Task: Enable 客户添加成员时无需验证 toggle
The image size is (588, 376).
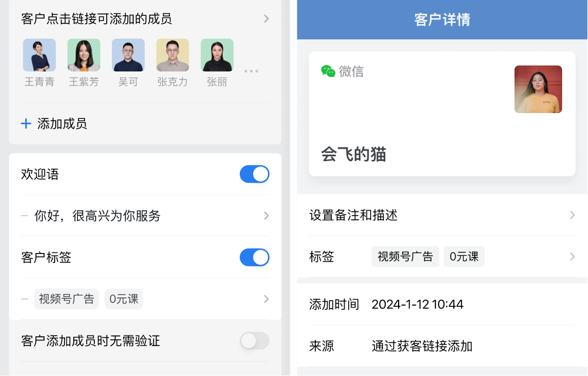Action: (254, 341)
